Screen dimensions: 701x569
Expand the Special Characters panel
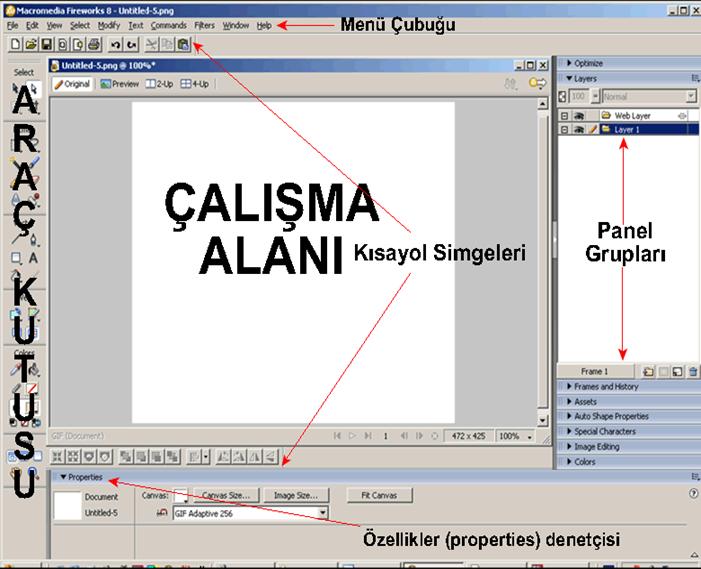(x=569, y=431)
